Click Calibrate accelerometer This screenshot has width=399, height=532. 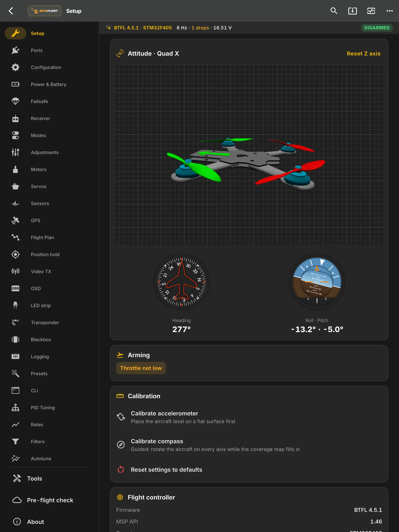point(249,417)
